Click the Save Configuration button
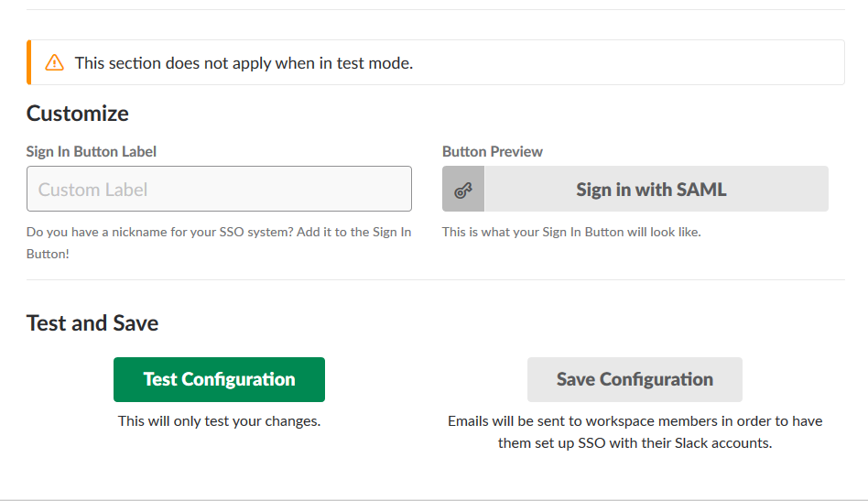 point(635,380)
